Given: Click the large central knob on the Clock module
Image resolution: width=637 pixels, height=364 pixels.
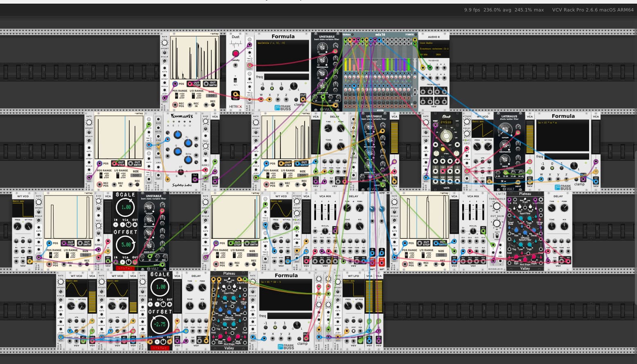Looking at the screenshot, I should [x=446, y=136].
